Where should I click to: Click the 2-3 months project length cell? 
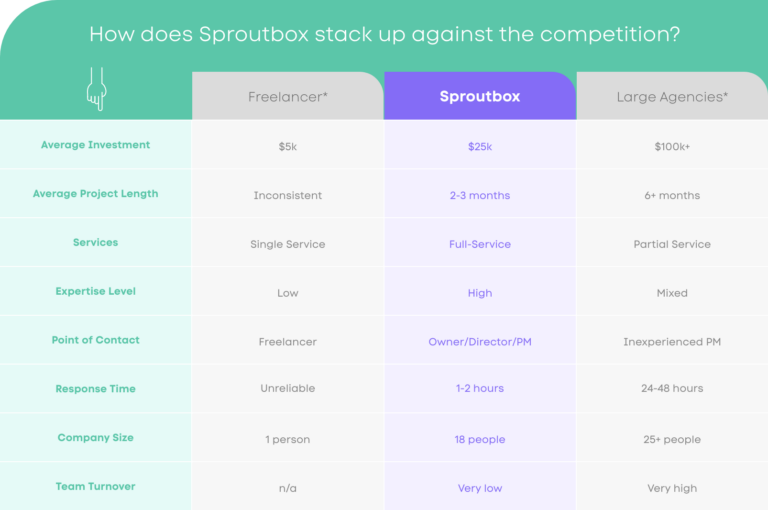[x=480, y=196]
